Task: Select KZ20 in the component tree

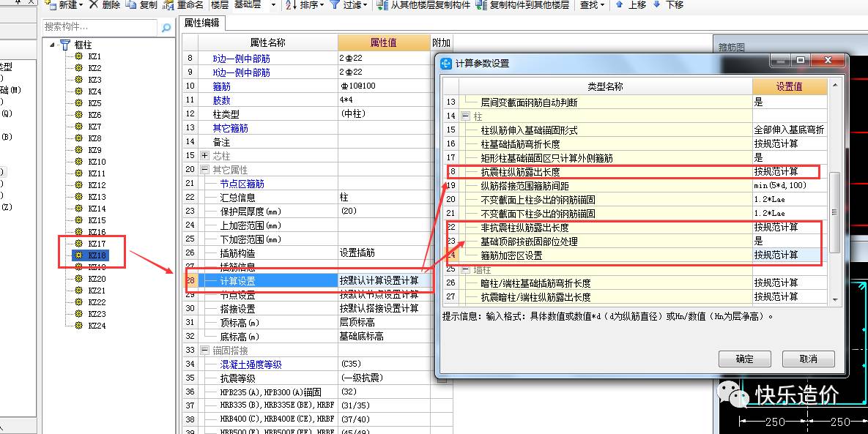Action: pyautogui.click(x=97, y=279)
